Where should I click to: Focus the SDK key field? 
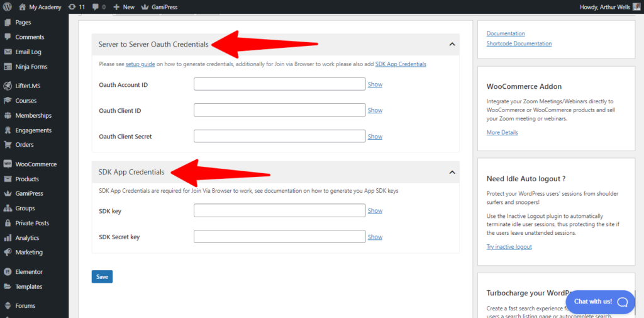coord(280,210)
